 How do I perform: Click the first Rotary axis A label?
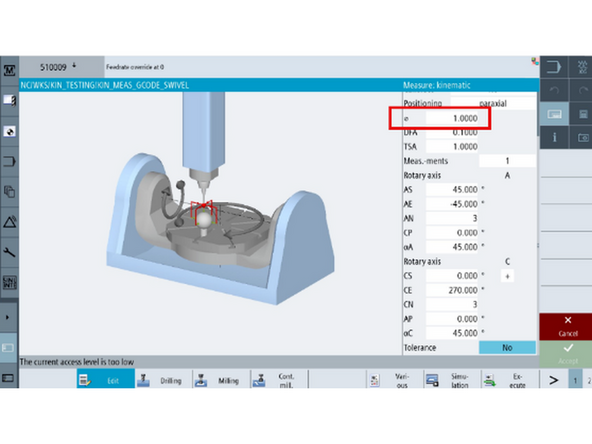coord(422,176)
